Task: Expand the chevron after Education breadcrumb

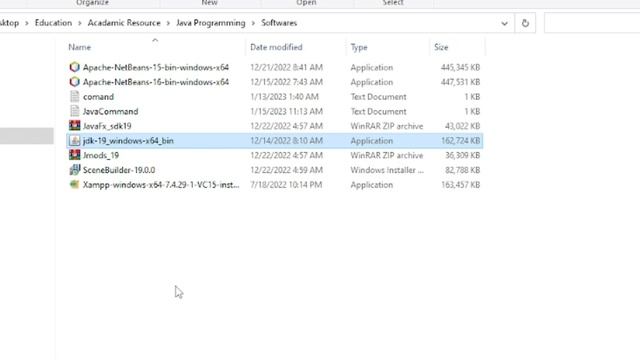Action: tap(80, 23)
